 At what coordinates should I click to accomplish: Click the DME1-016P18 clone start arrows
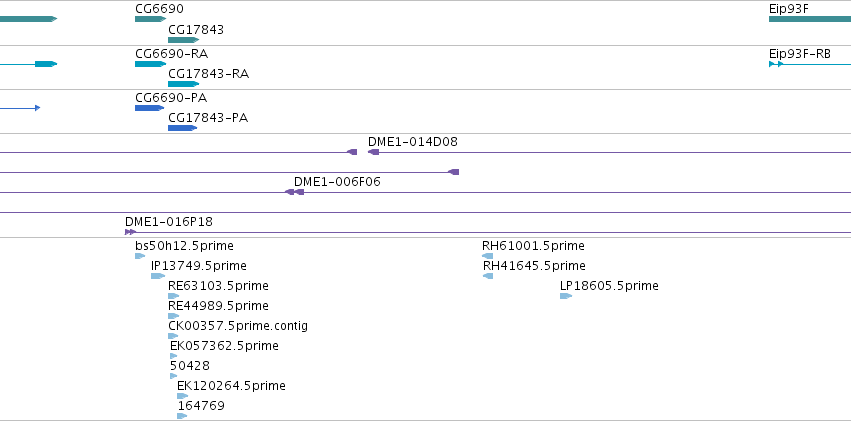(130, 232)
